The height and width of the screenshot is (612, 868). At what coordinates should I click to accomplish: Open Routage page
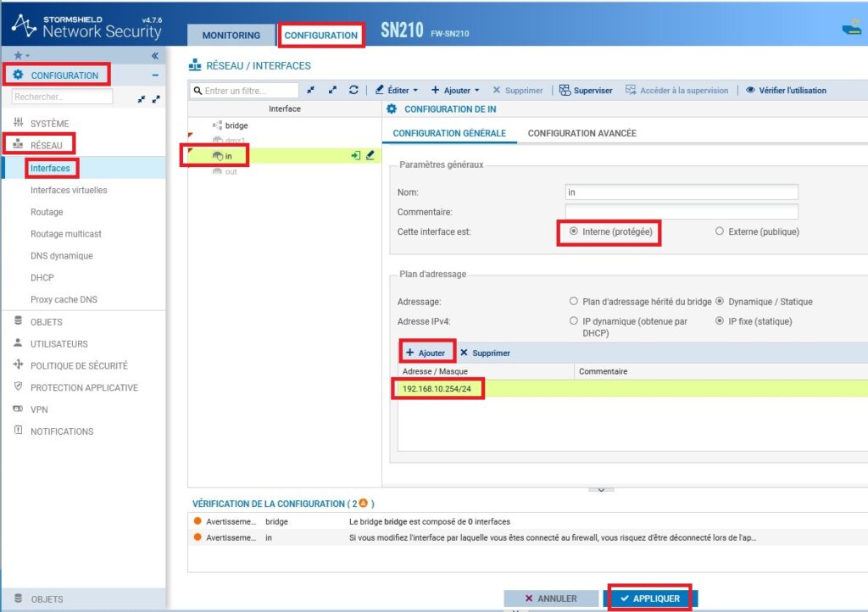click(47, 212)
